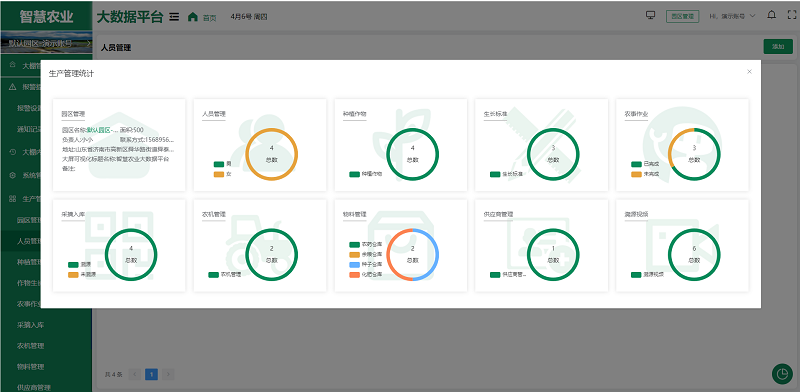The height and width of the screenshot is (392, 800).
Task: Enter fullscreen with the expand icon
Action: tap(791, 15)
